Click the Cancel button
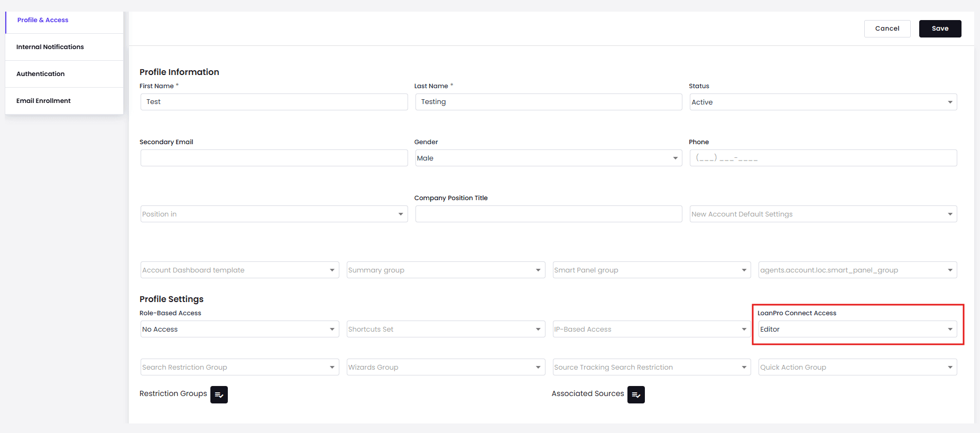This screenshot has height=433, width=980. click(887, 29)
